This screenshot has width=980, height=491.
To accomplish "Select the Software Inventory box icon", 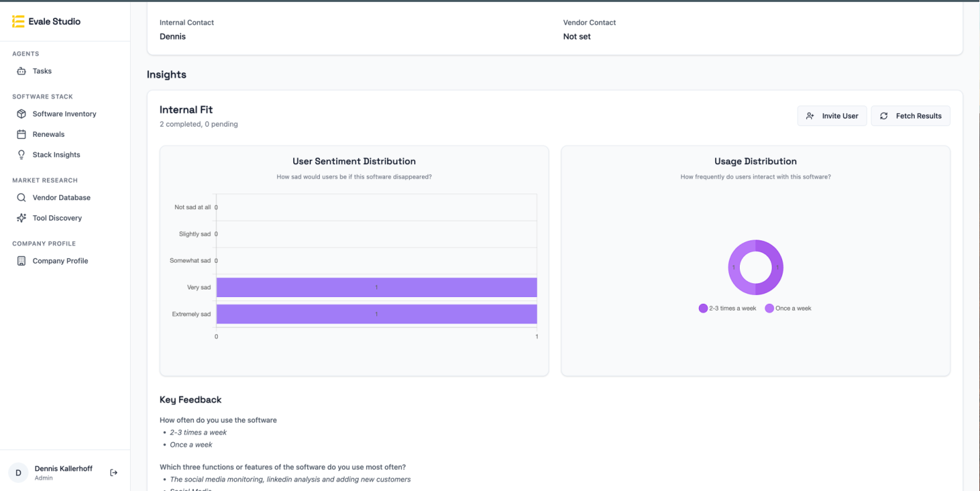I will [x=20, y=114].
